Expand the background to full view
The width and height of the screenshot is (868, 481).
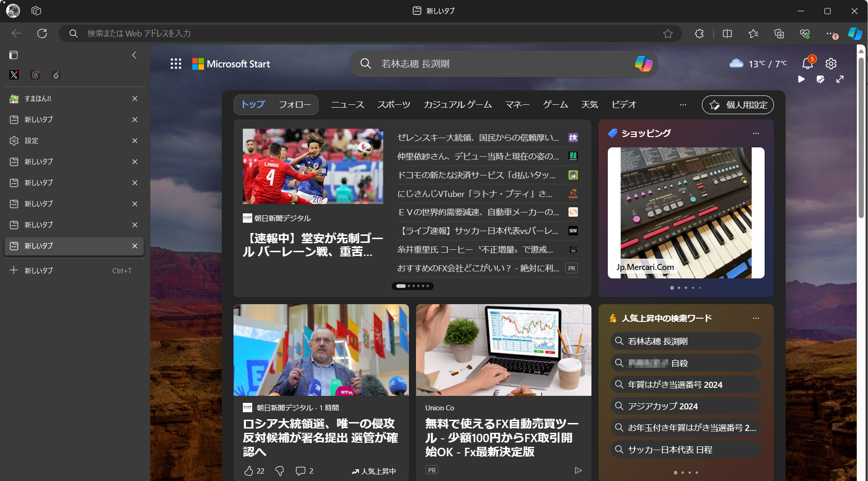[x=840, y=79]
